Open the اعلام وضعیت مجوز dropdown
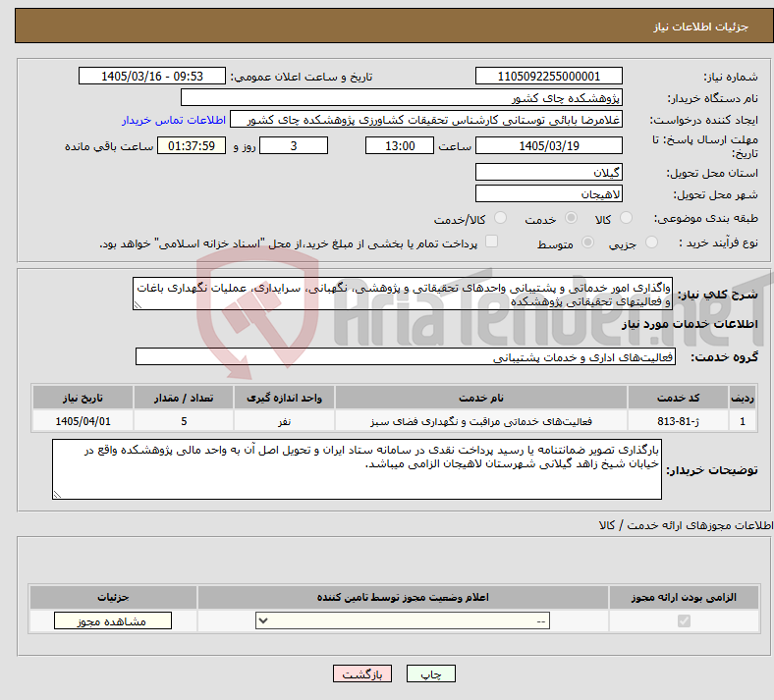 pyautogui.click(x=403, y=621)
